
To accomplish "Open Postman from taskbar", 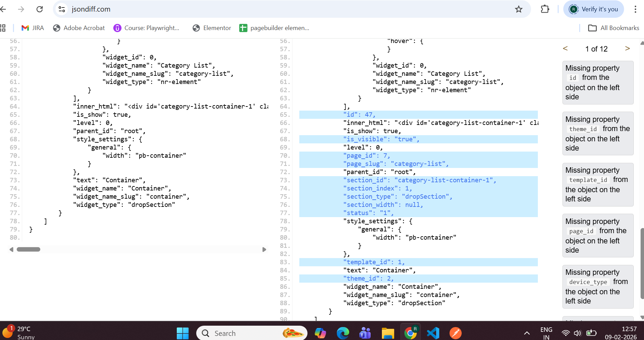I will click(x=456, y=333).
